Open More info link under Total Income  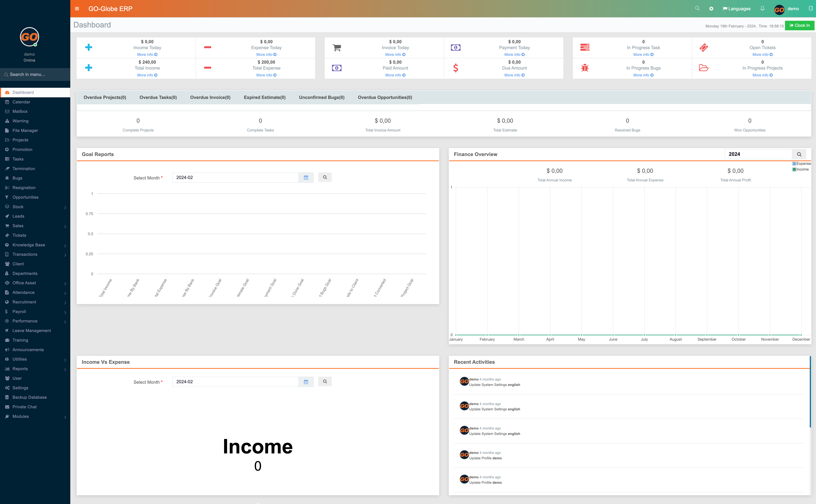(x=147, y=75)
